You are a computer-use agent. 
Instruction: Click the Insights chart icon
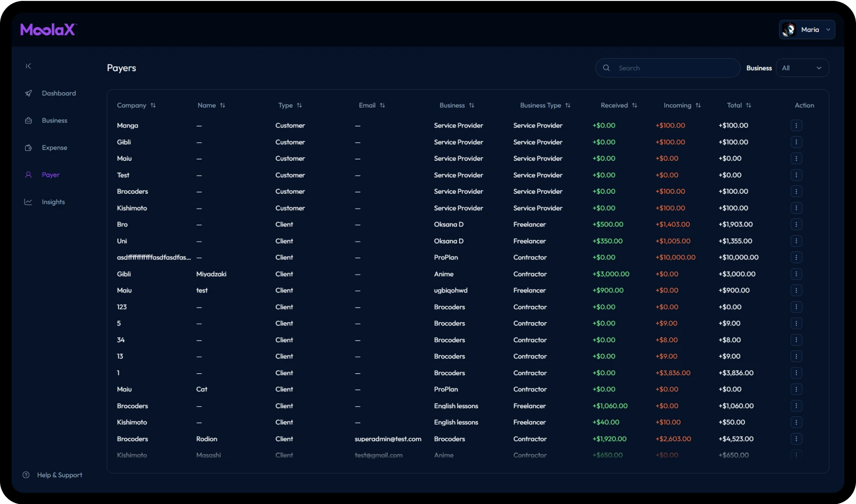click(29, 202)
